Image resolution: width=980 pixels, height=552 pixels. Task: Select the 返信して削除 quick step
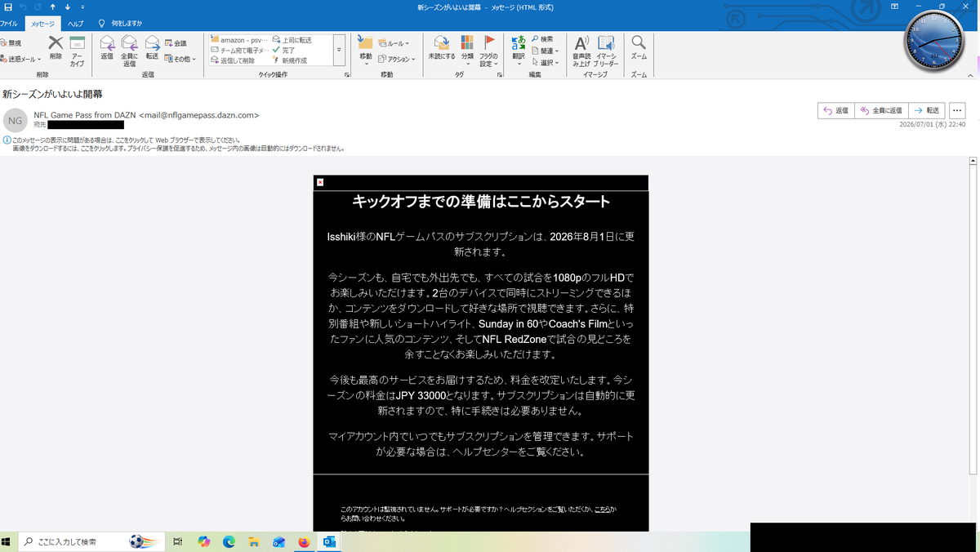tap(233, 60)
